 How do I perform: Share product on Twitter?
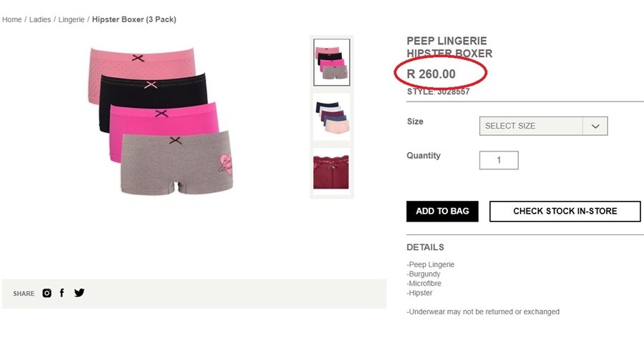(79, 293)
